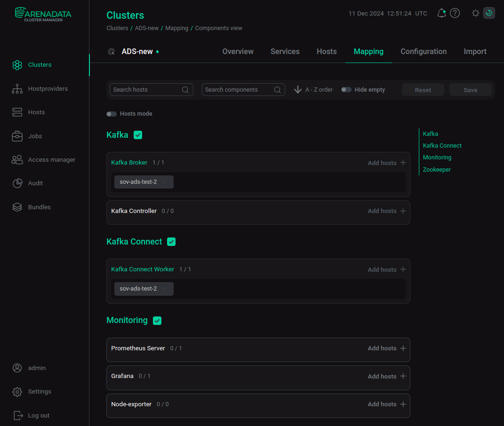The width and height of the screenshot is (504, 426).
Task: Uncheck the Monitoring service checkbox
Action: pyautogui.click(x=157, y=321)
